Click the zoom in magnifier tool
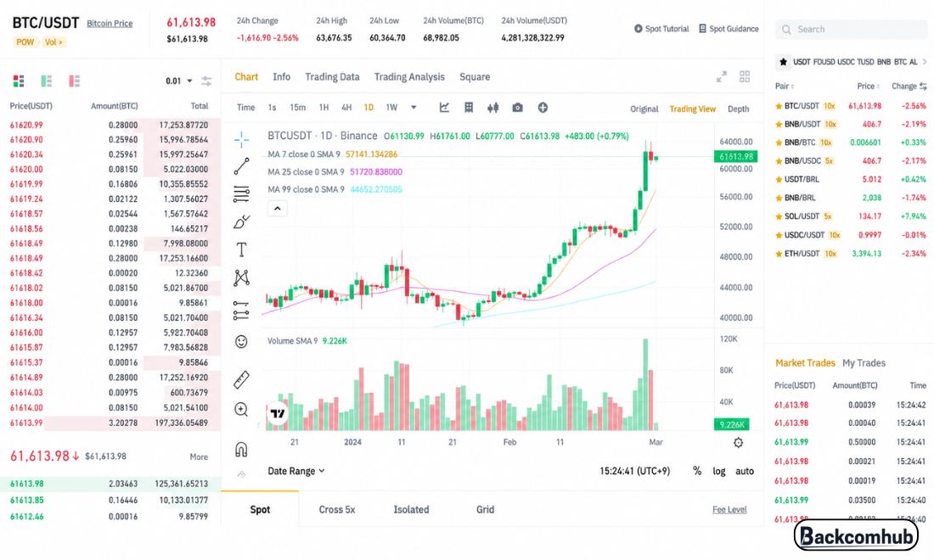934x560 pixels. (241, 410)
